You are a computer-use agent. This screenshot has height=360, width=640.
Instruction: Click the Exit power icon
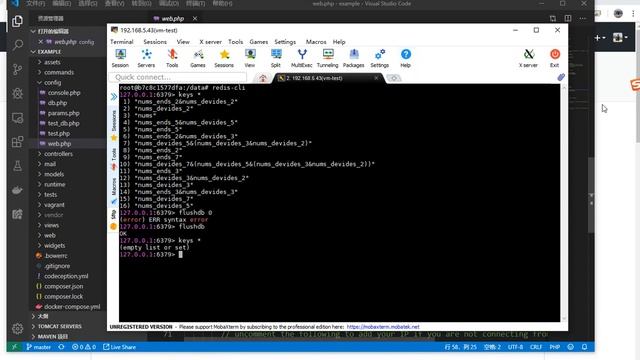pyautogui.click(x=555, y=58)
